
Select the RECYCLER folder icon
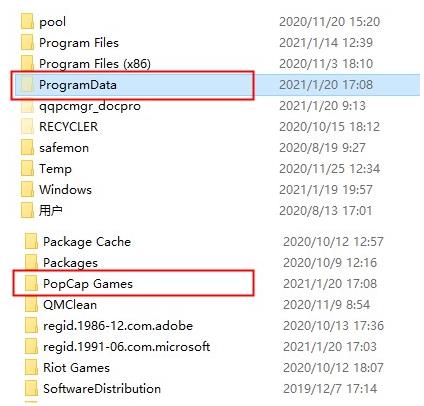pos(27,127)
